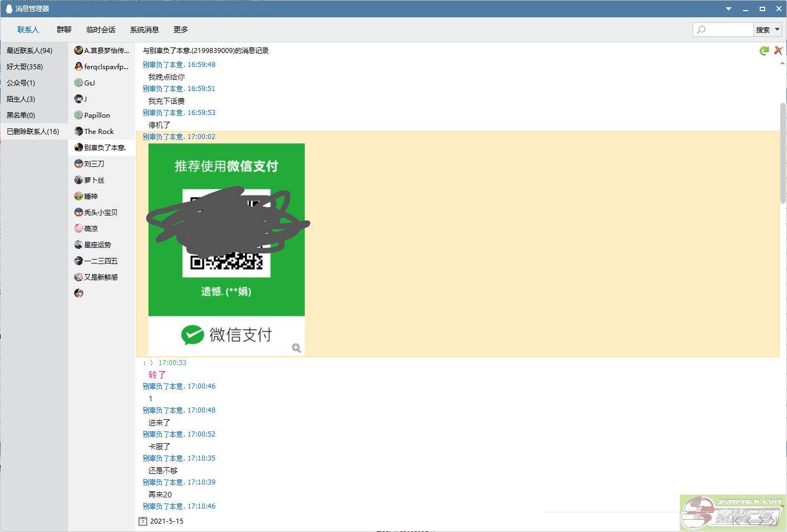787x532 pixels.
Task: Open contact 秃头小宝贝
Action: pyautogui.click(x=102, y=212)
